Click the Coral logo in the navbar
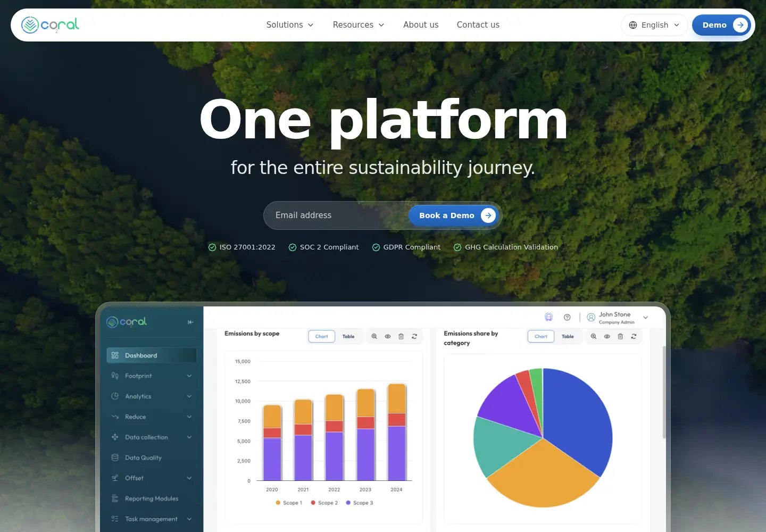 click(x=50, y=24)
